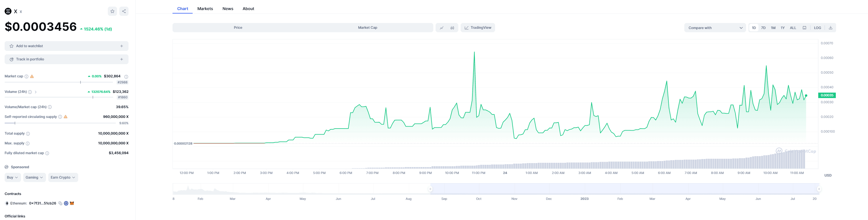Click the share icon at top
This screenshot has height=220, width=868.
(x=124, y=11)
